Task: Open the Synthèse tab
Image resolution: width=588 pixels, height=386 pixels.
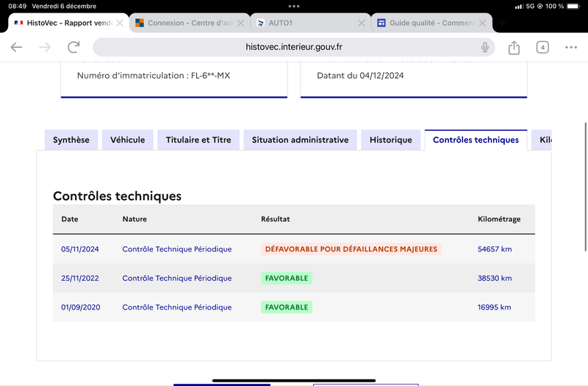Action: click(x=71, y=140)
